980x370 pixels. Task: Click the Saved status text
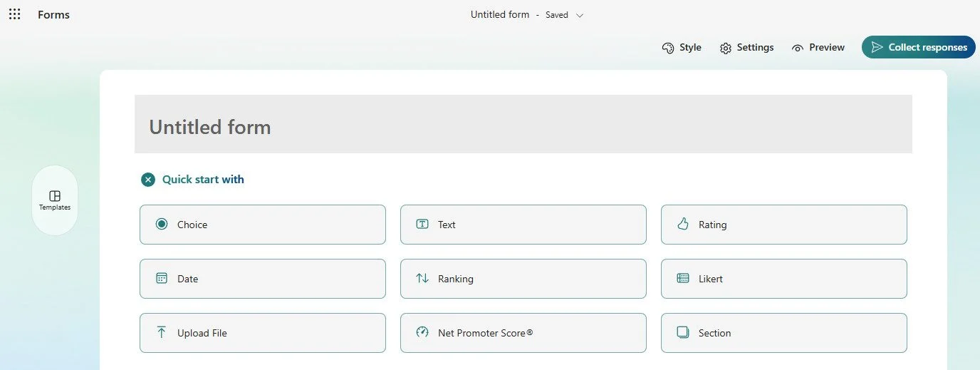pos(557,15)
